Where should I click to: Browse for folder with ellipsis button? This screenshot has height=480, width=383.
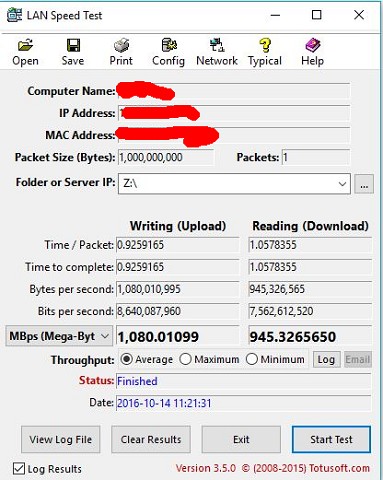[x=364, y=184]
